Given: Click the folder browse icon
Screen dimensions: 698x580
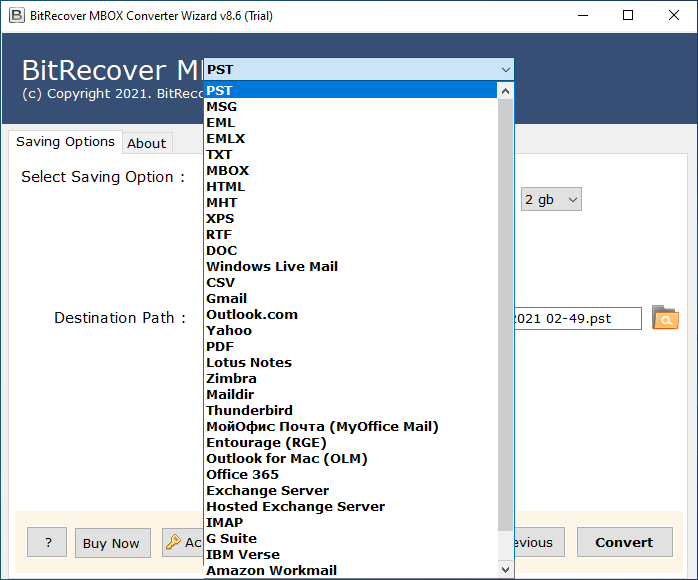Looking at the screenshot, I should point(665,318).
